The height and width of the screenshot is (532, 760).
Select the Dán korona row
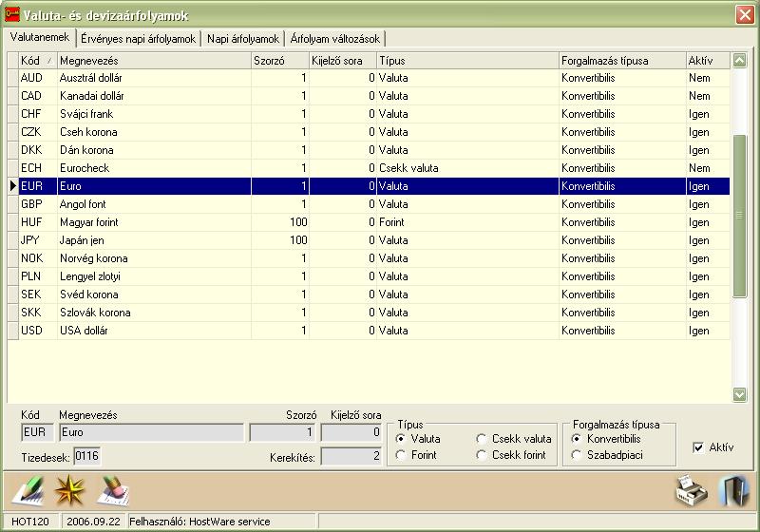374,150
